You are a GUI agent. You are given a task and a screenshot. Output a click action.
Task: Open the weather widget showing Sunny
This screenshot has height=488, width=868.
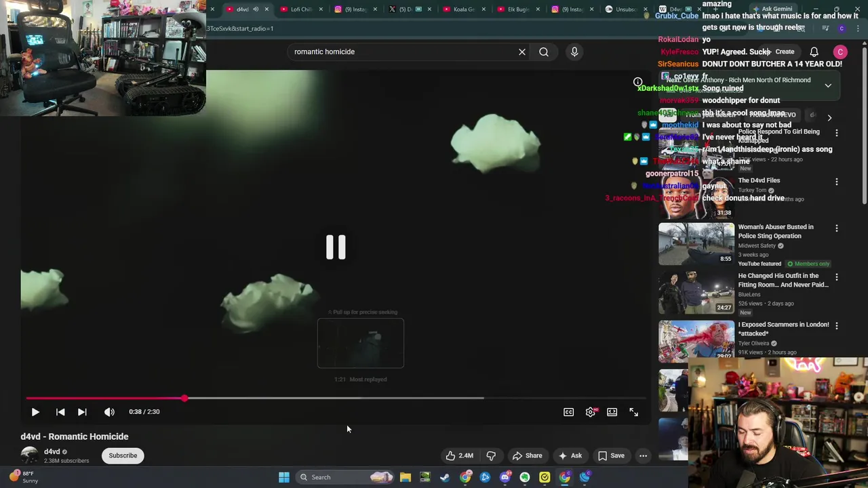click(25, 477)
